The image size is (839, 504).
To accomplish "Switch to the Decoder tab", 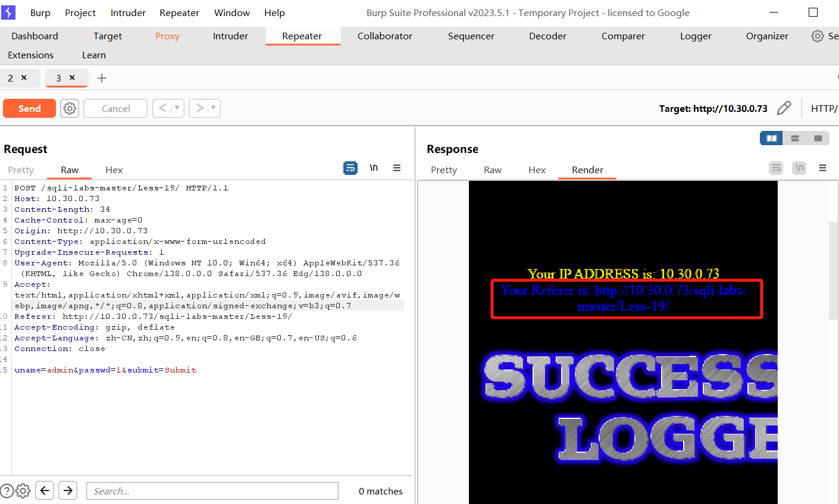I will 547,36.
